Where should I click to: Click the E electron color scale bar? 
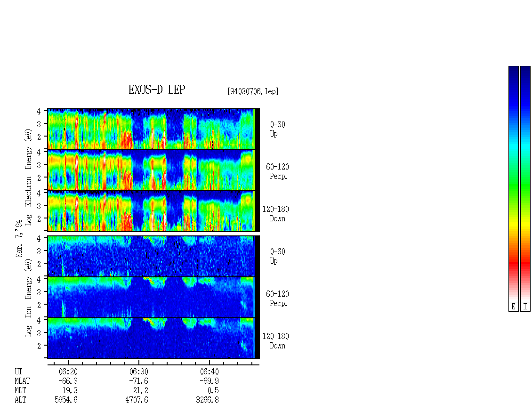tap(514, 184)
